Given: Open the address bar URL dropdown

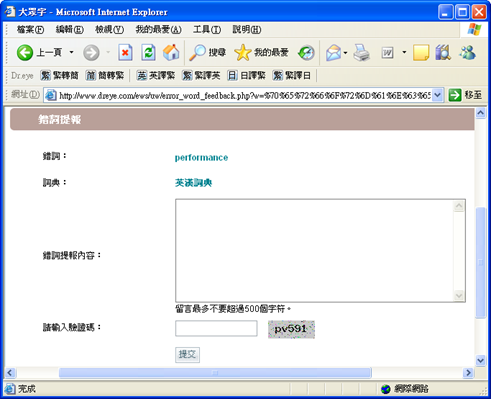Looking at the screenshot, I should (x=438, y=95).
